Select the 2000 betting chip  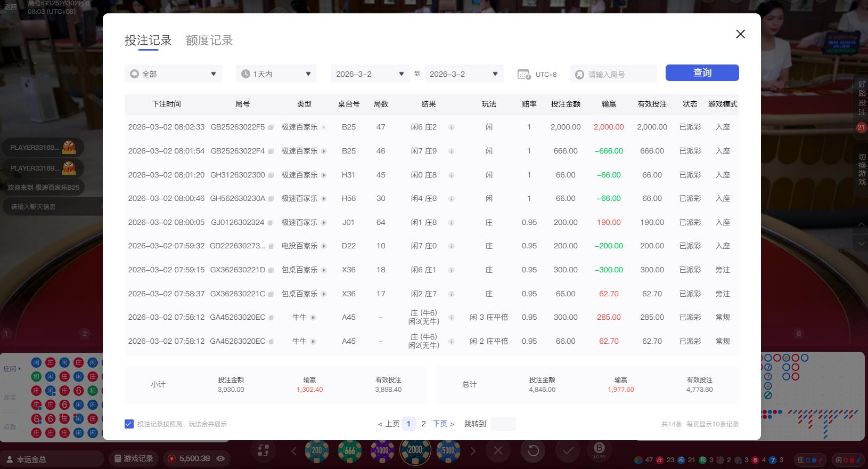coord(415,450)
